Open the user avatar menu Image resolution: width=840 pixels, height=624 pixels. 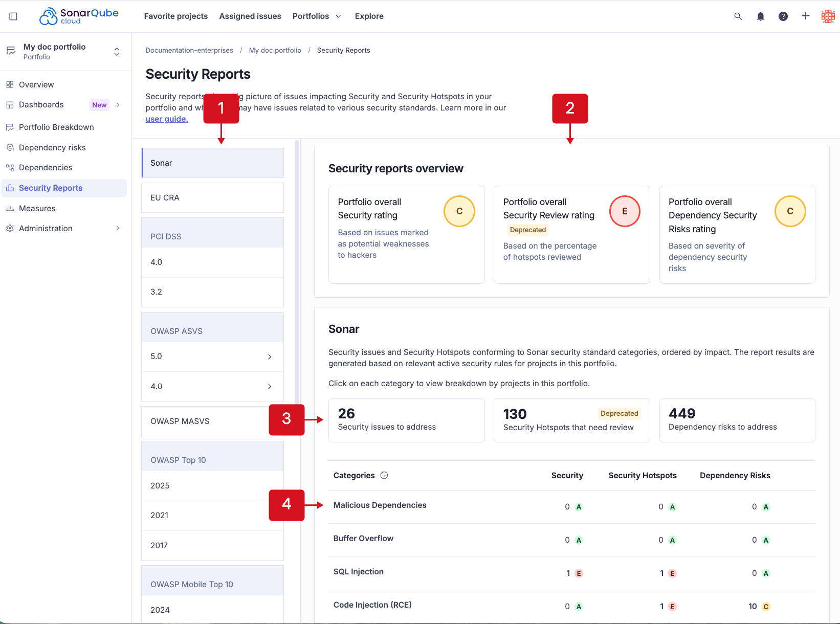tap(828, 16)
